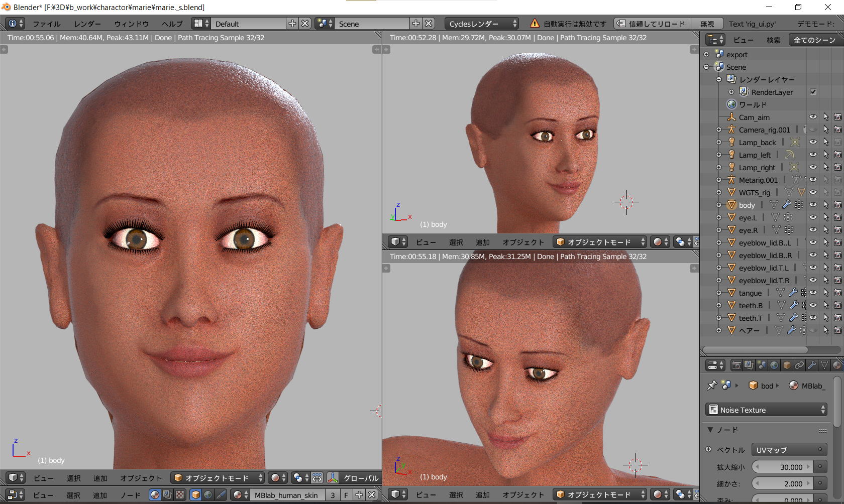The width and height of the screenshot is (844, 504).
Task: Click the 無視 (ignore) button
Action: click(707, 24)
